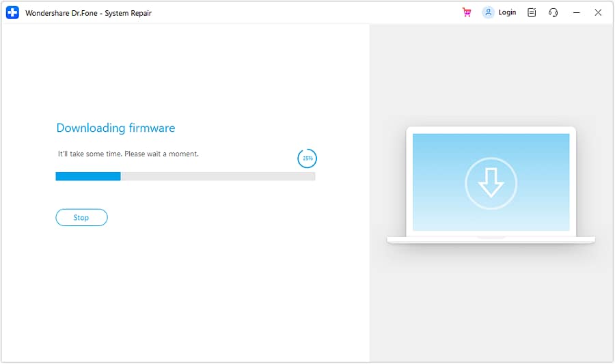
Task: Click the firmware download progress bar
Action: (185, 176)
